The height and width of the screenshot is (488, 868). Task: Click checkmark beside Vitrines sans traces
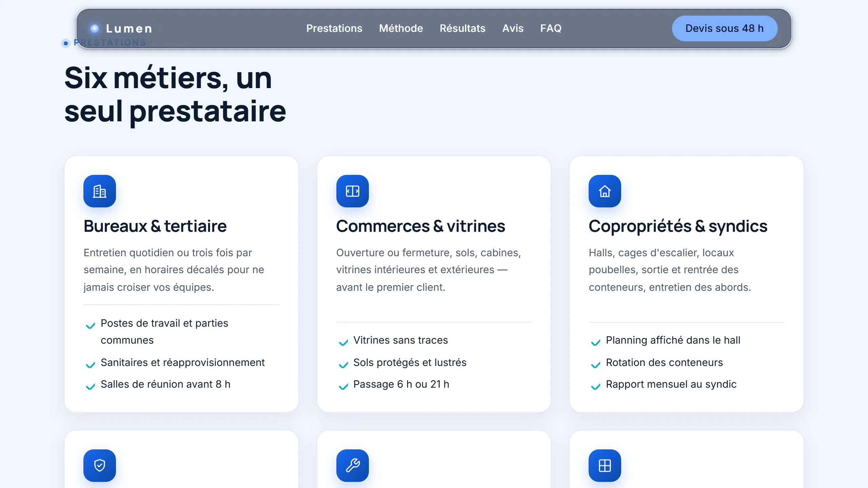(343, 343)
